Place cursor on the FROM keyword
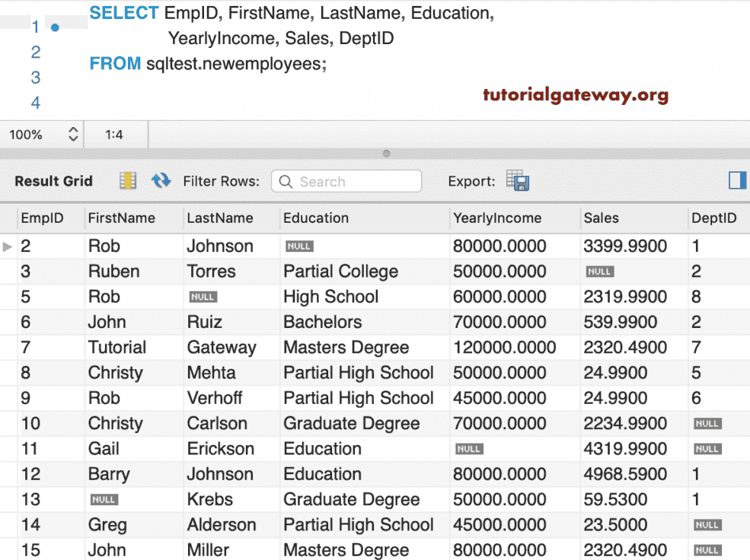Viewport: 750px width, 560px height. coord(115,64)
